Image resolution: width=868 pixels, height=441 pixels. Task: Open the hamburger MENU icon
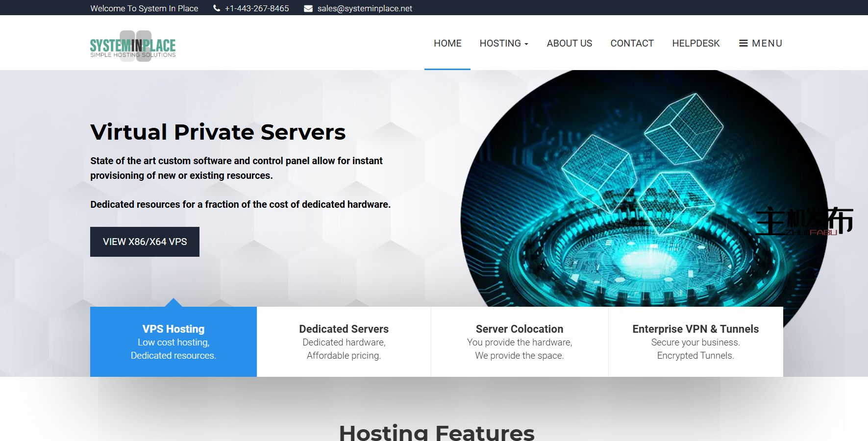click(x=743, y=43)
